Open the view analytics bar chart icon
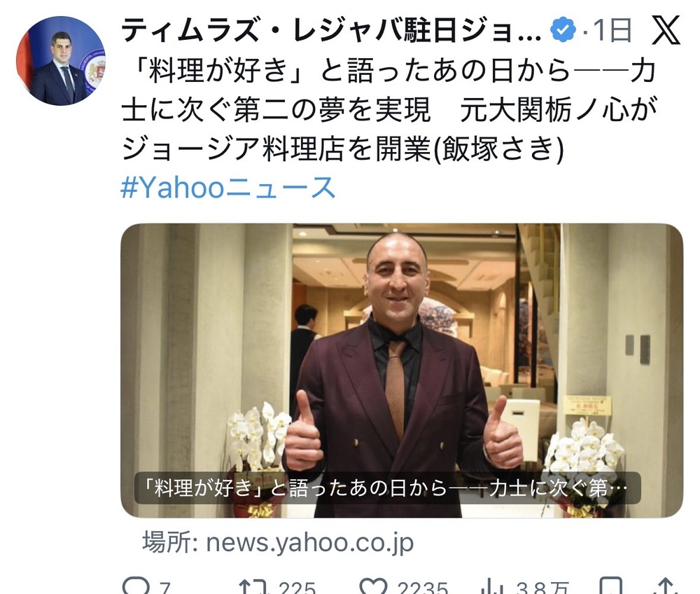This screenshot has width=700, height=594. pos(493,586)
